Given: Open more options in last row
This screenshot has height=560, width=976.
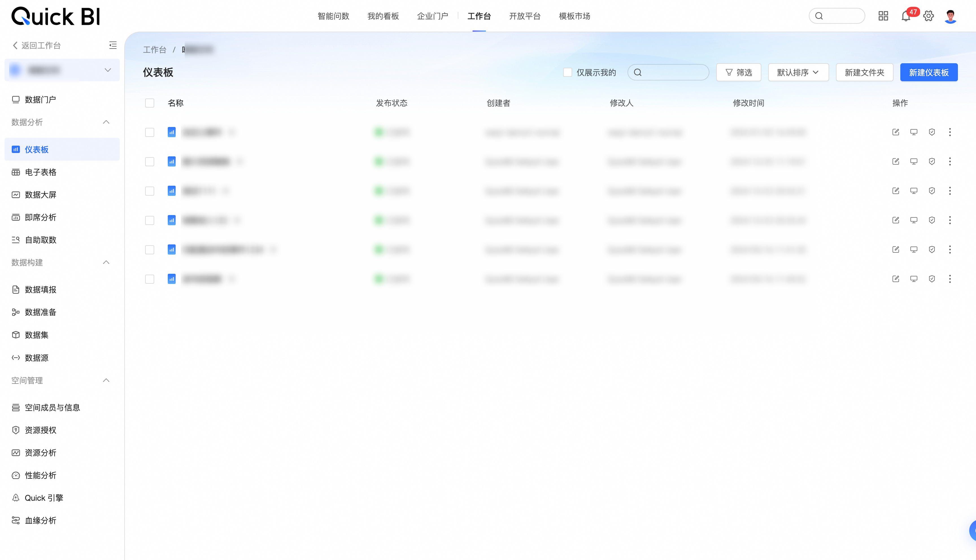Looking at the screenshot, I should click(x=950, y=279).
